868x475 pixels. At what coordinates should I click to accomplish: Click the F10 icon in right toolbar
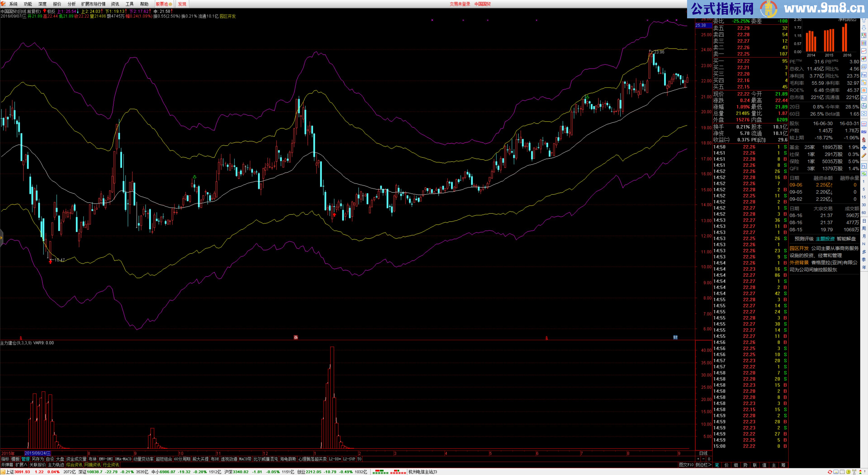click(864, 75)
